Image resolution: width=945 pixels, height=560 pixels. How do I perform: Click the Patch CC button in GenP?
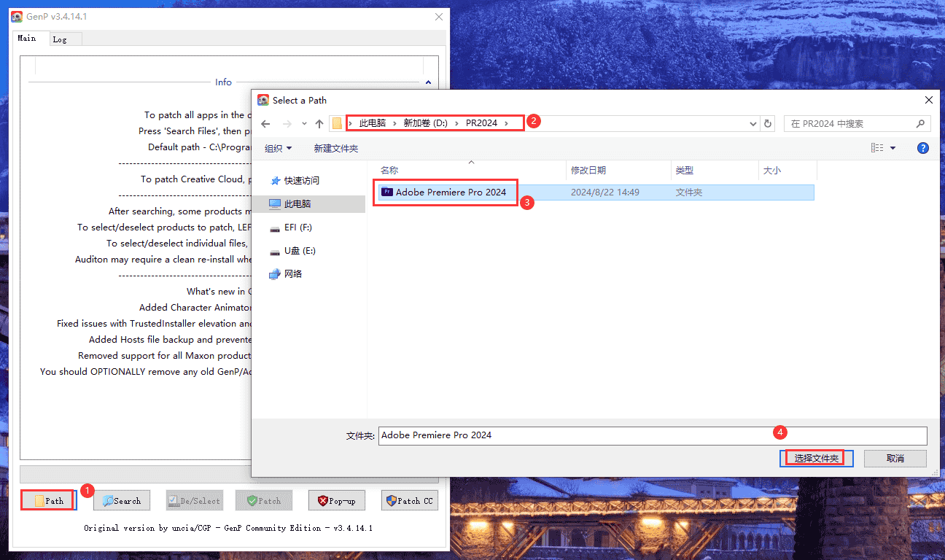(x=409, y=500)
